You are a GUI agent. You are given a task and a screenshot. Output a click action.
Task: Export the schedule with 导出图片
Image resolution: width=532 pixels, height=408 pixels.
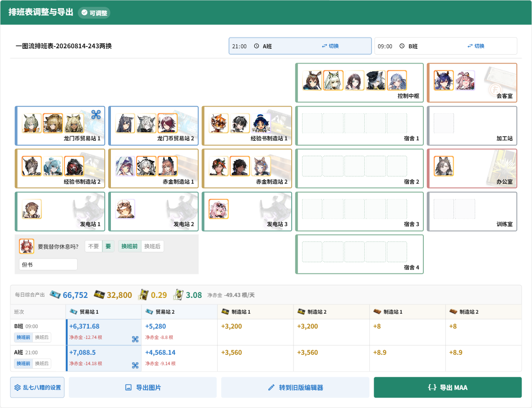click(x=143, y=387)
